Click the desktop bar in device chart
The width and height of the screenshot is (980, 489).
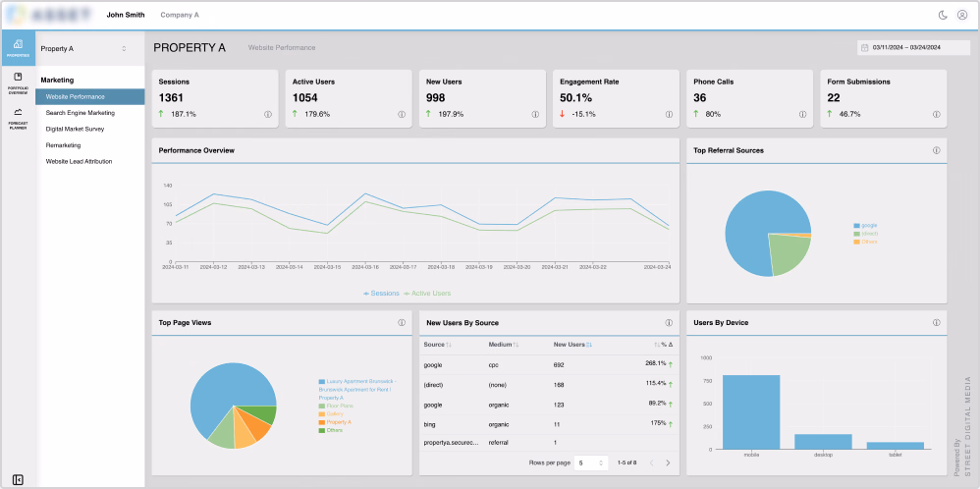(x=823, y=442)
